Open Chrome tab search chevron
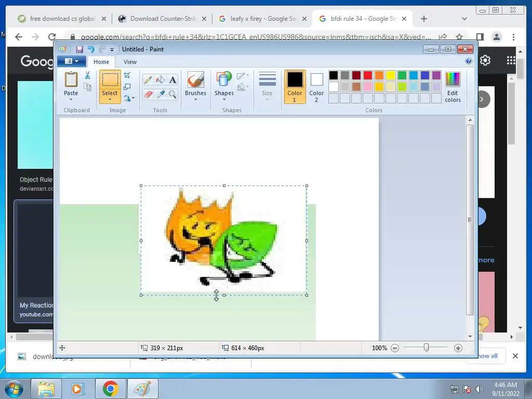Viewport: 532px width, 399px height. point(464,19)
